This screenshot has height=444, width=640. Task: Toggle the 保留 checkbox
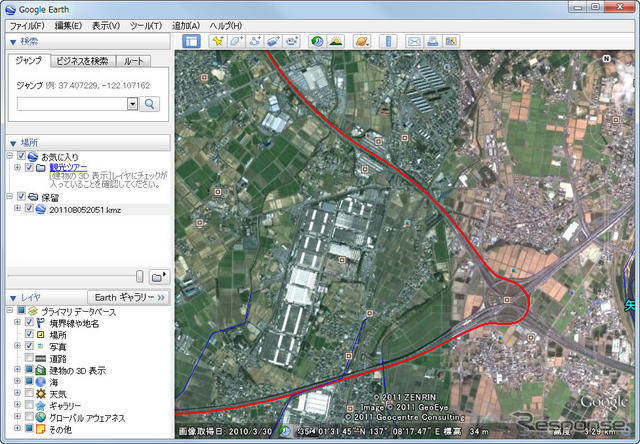pos(21,197)
